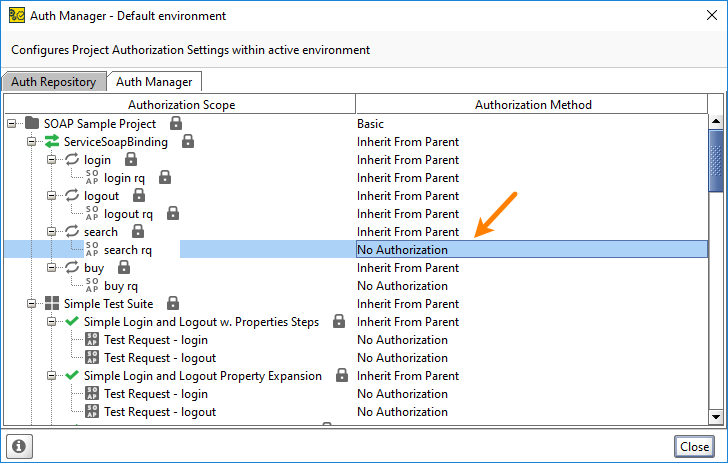Close the Auth Manager window with X
Screen dimensions: 728x463
(711, 15)
